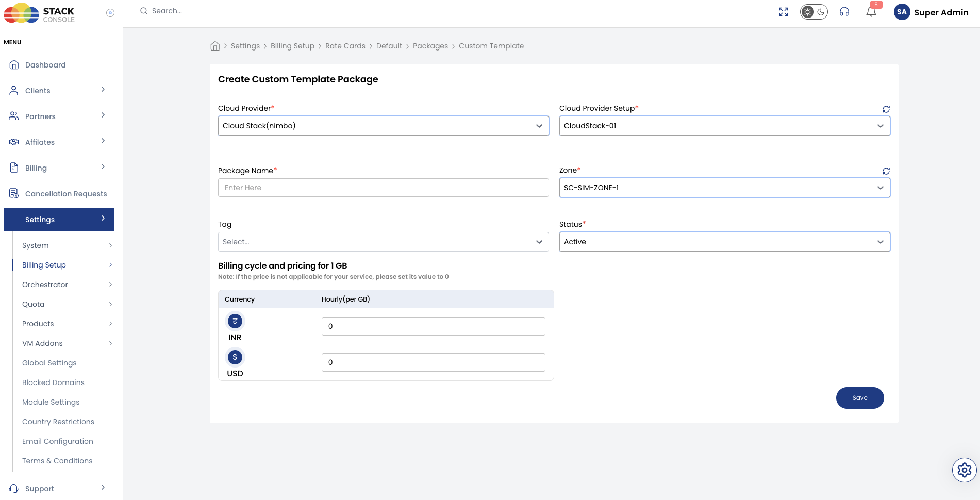The image size is (980, 500).
Task: Open the floating settings gear icon
Action: pyautogui.click(x=965, y=470)
